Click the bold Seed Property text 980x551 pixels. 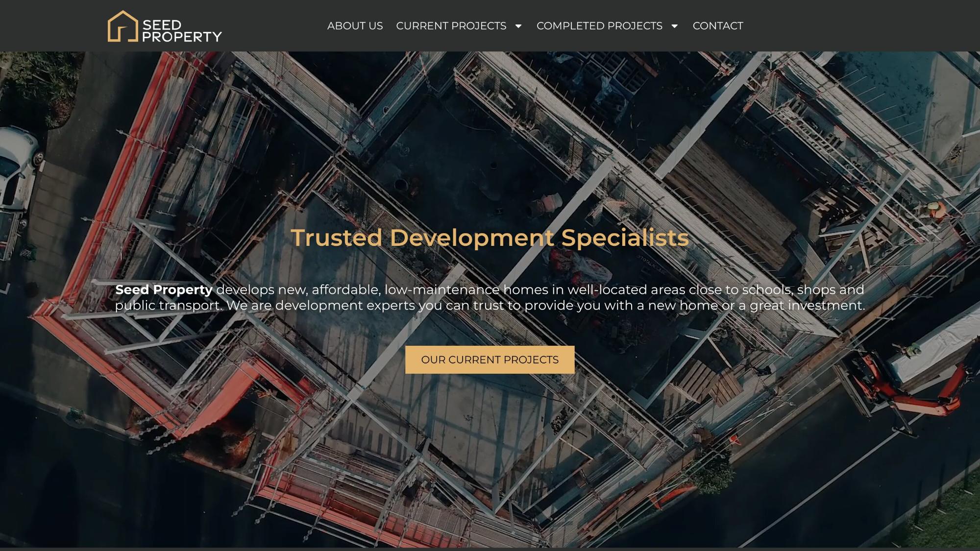pyautogui.click(x=164, y=289)
